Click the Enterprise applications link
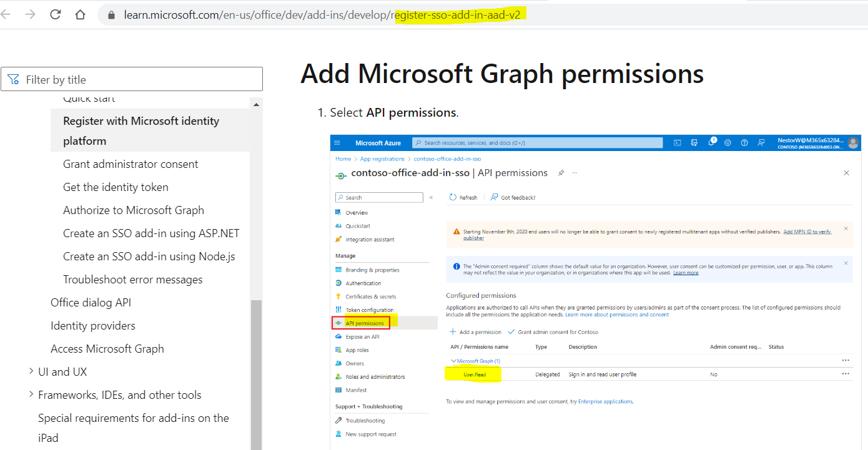 pos(605,401)
